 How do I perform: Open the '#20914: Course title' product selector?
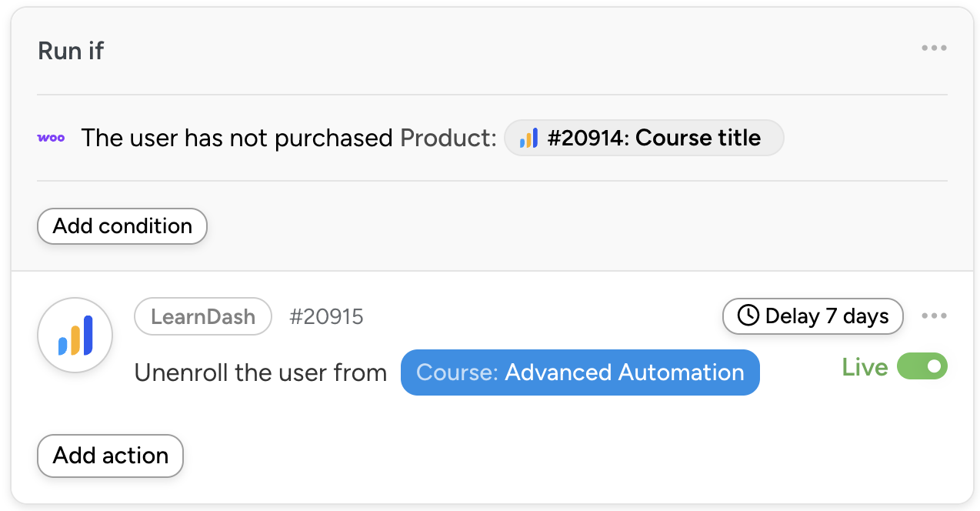(x=653, y=139)
